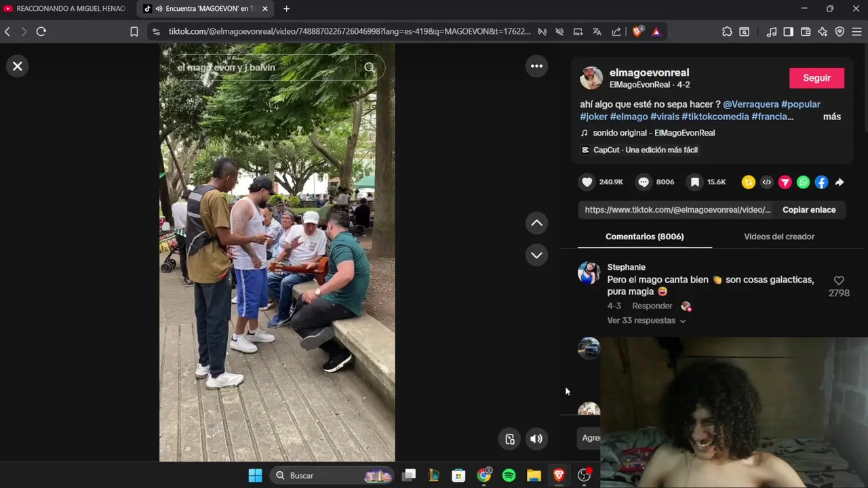Open elmagoevonreal profile avatar

pyautogui.click(x=591, y=78)
